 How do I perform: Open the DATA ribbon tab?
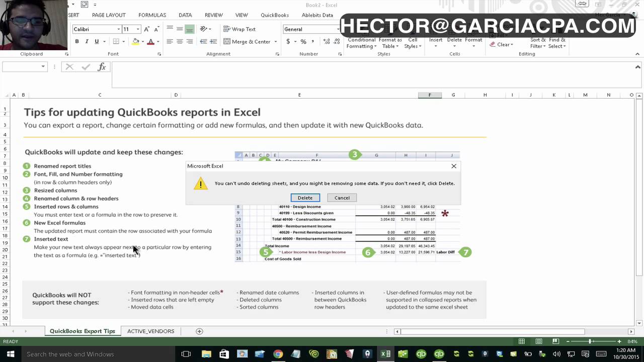click(x=185, y=15)
